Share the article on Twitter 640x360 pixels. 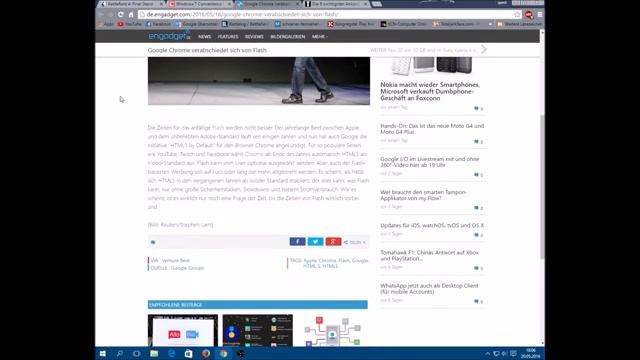point(316,242)
